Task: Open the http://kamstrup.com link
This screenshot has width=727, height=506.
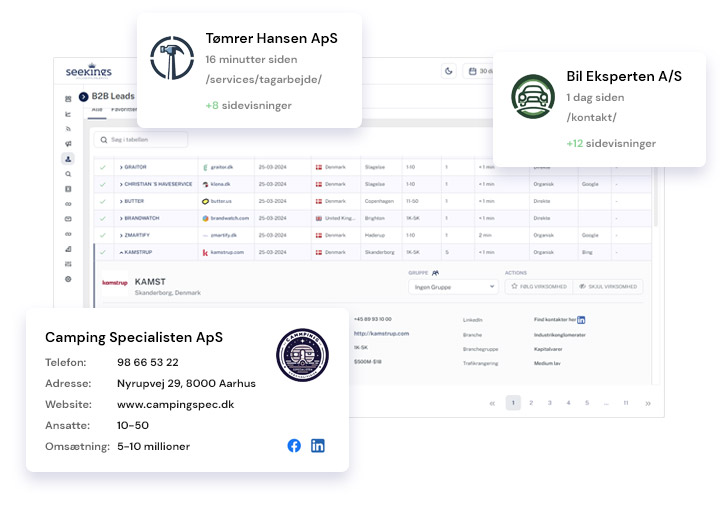Action: [381, 333]
